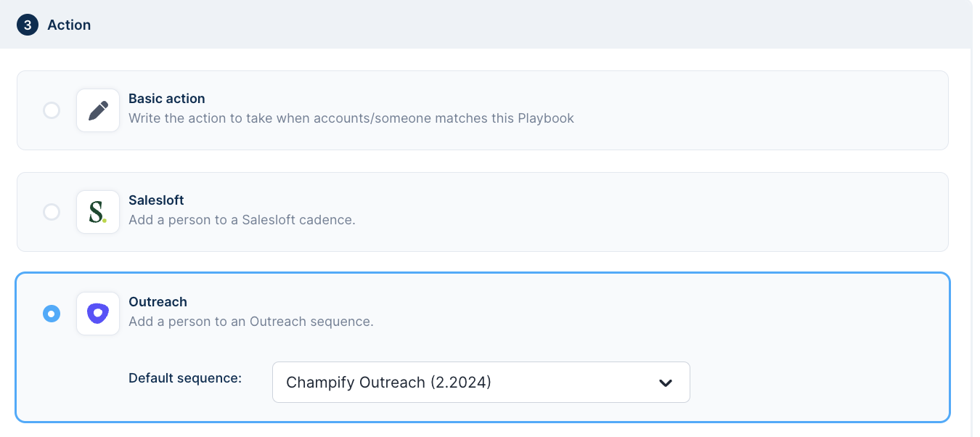
Task: Click the step 3 number badge
Action: coord(28,25)
